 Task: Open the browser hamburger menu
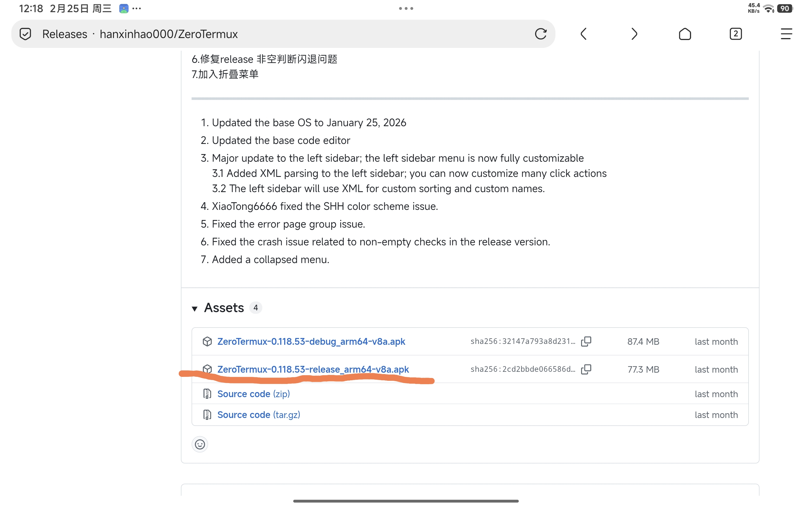pos(786,34)
